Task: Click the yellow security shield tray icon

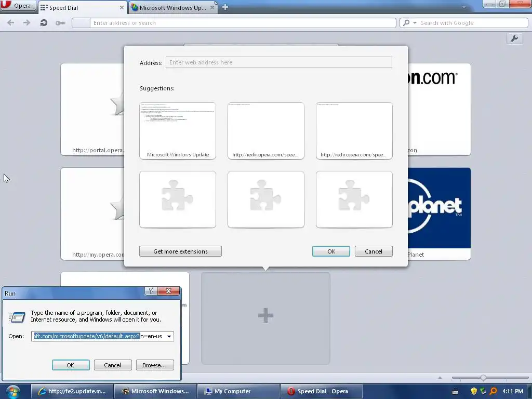Action: pyautogui.click(x=474, y=391)
